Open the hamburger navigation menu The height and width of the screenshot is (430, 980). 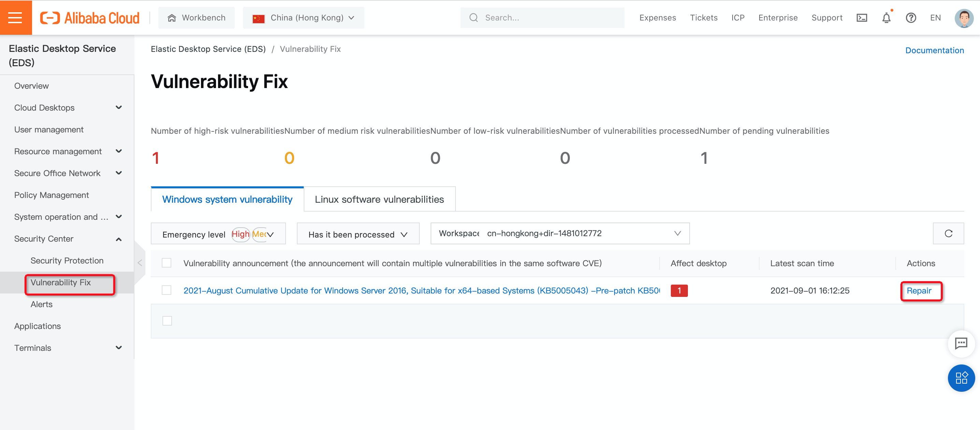(15, 17)
